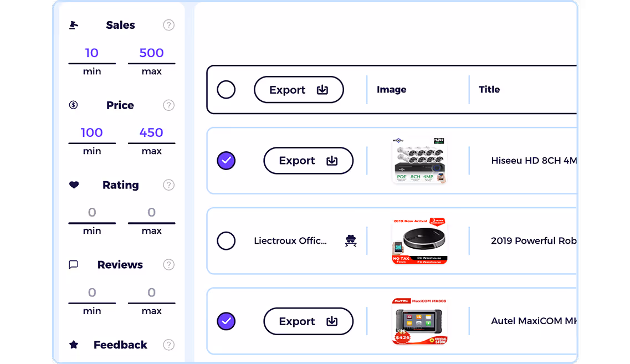
Task: Click the Autel MaxiCOM title text
Action: [x=534, y=321]
